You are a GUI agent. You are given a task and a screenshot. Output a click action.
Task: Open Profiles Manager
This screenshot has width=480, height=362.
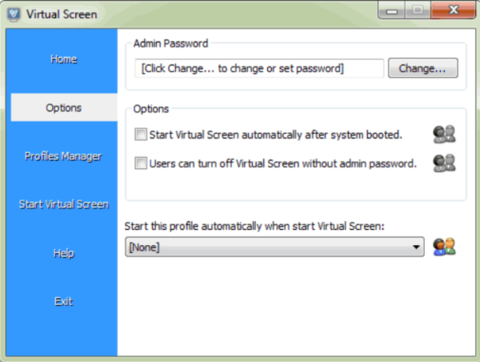click(63, 156)
